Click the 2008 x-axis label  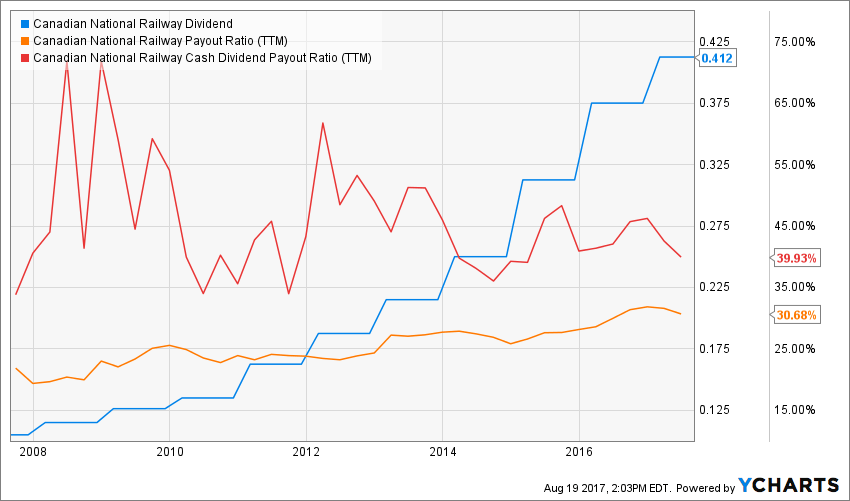coord(33,451)
